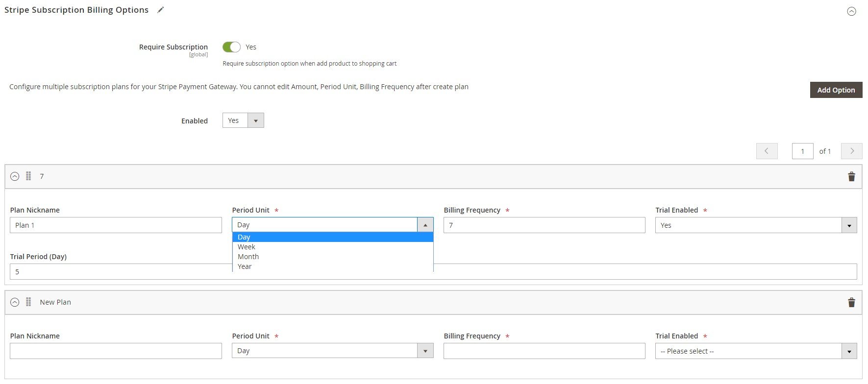This screenshot has height=384, width=868.
Task: Click the 'of 1' page count text
Action: click(x=825, y=151)
